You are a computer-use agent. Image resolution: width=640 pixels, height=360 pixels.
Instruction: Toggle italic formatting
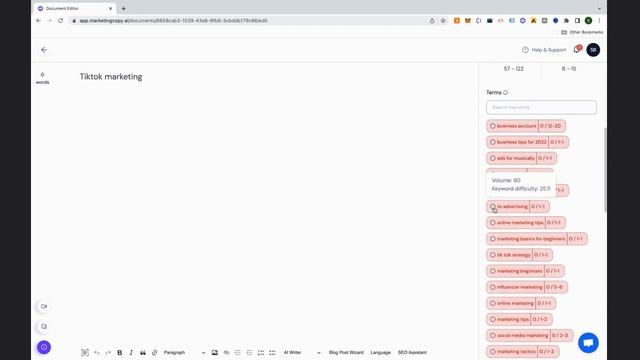tap(131, 352)
